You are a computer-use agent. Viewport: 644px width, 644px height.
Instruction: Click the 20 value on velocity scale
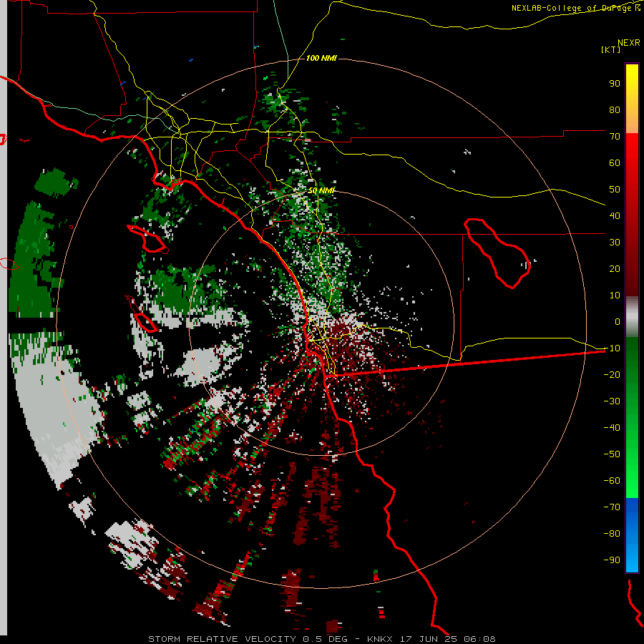tap(615, 268)
